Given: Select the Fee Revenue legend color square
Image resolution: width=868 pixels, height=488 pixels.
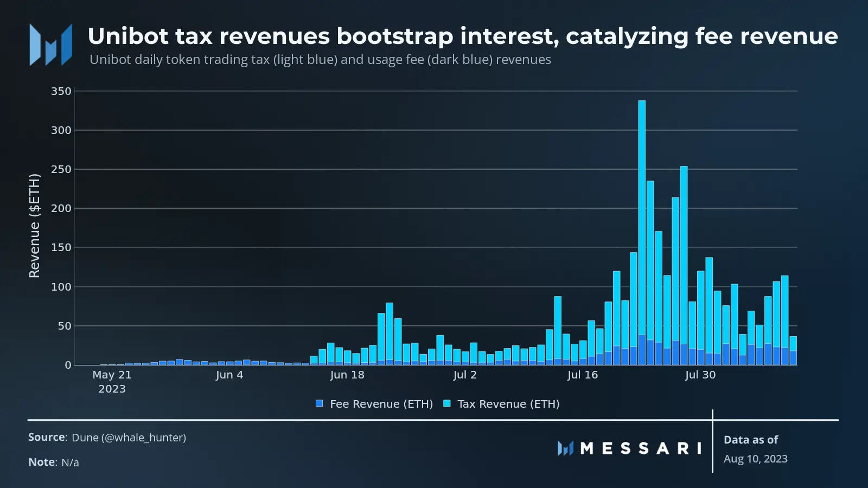Looking at the screenshot, I should (x=320, y=403).
